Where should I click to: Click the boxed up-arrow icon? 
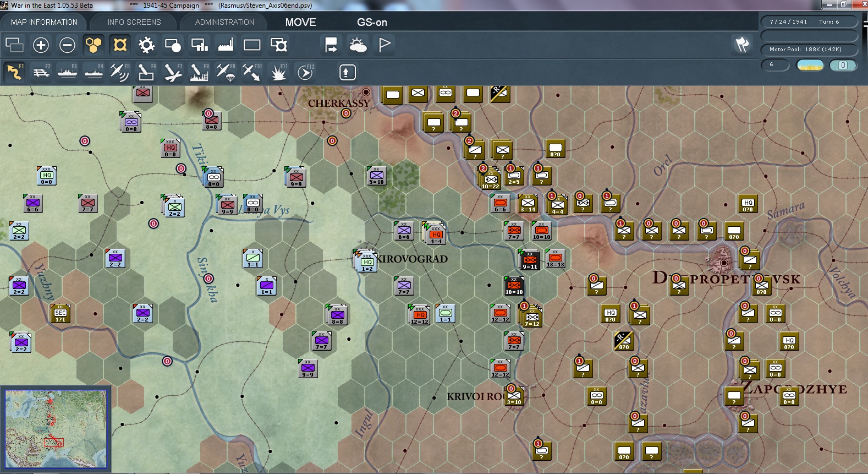pos(347,72)
